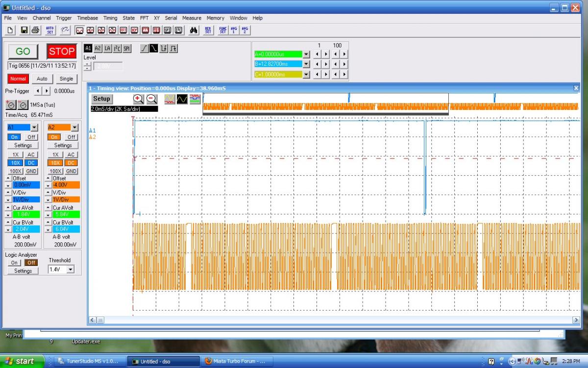Open the XY plot toolbar icon
This screenshot has height=368, width=588.
click(x=134, y=30)
